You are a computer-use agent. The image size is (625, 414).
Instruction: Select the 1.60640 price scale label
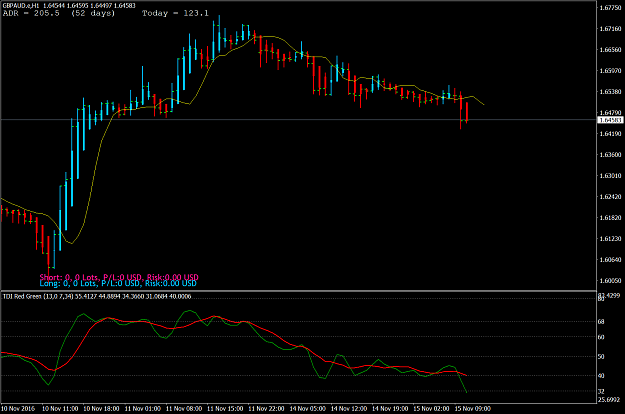tap(610, 259)
